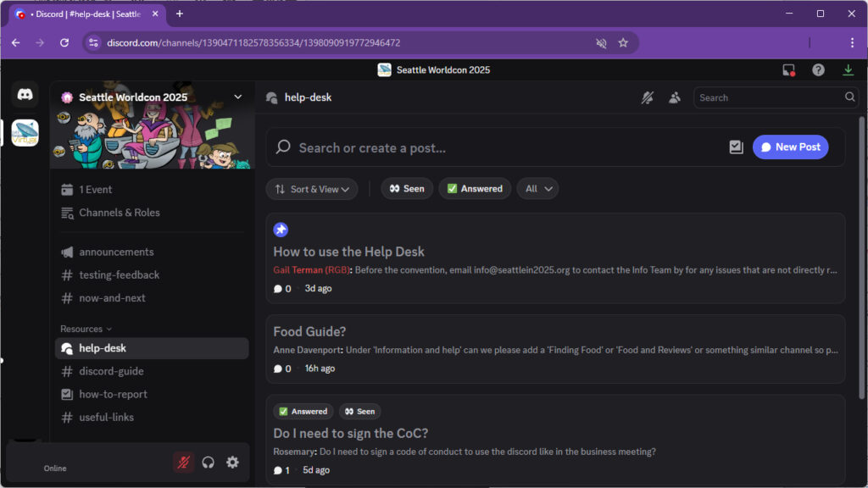
Task: Open discord-guide channel
Action: 152,371
